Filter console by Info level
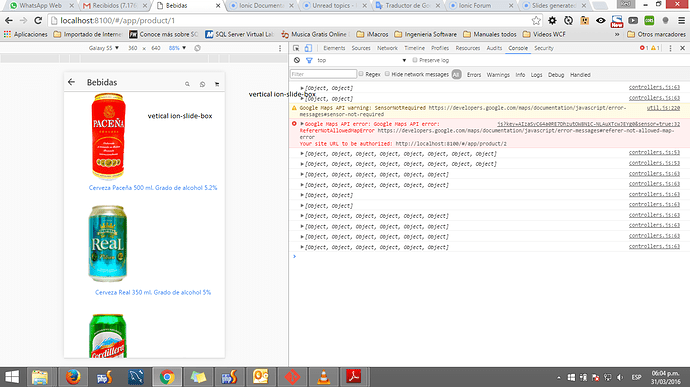Image resolution: width=690 pixels, height=387 pixels. click(x=520, y=75)
